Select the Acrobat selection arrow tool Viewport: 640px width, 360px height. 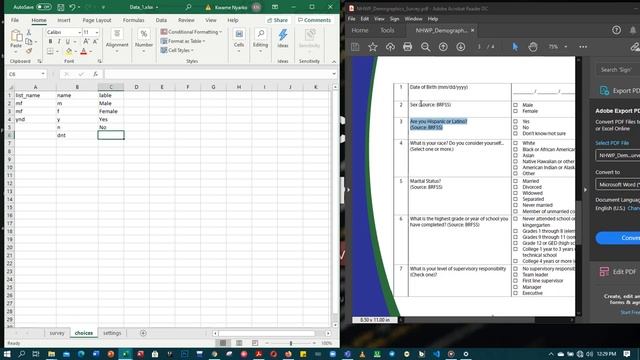point(515,47)
